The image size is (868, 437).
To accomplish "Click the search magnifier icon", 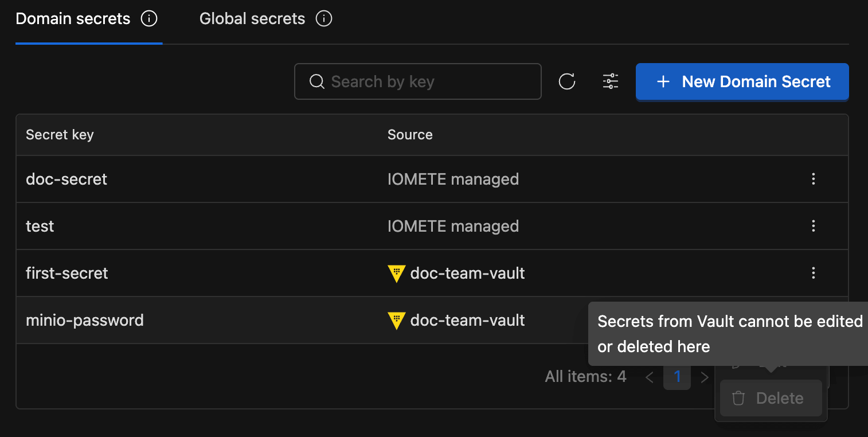I will (316, 81).
